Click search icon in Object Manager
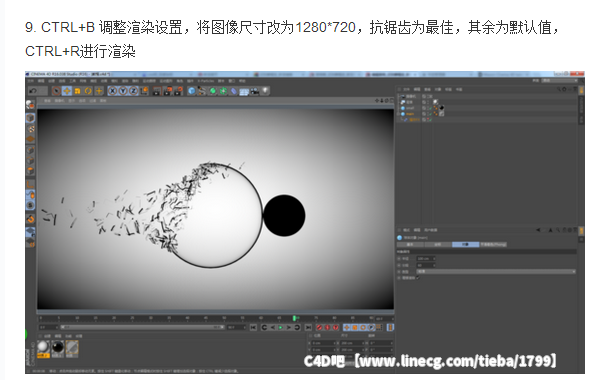This screenshot has width=590, height=380. tap(559, 90)
